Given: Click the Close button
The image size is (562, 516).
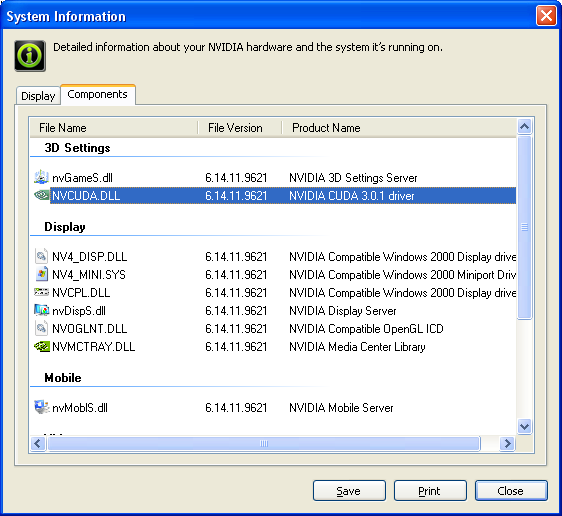Looking at the screenshot, I should click(x=511, y=491).
